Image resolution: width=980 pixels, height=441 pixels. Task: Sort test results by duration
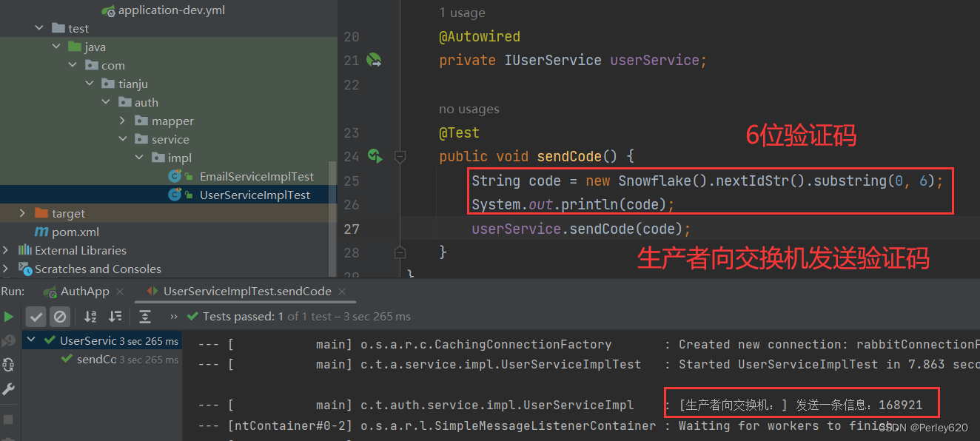click(x=115, y=317)
